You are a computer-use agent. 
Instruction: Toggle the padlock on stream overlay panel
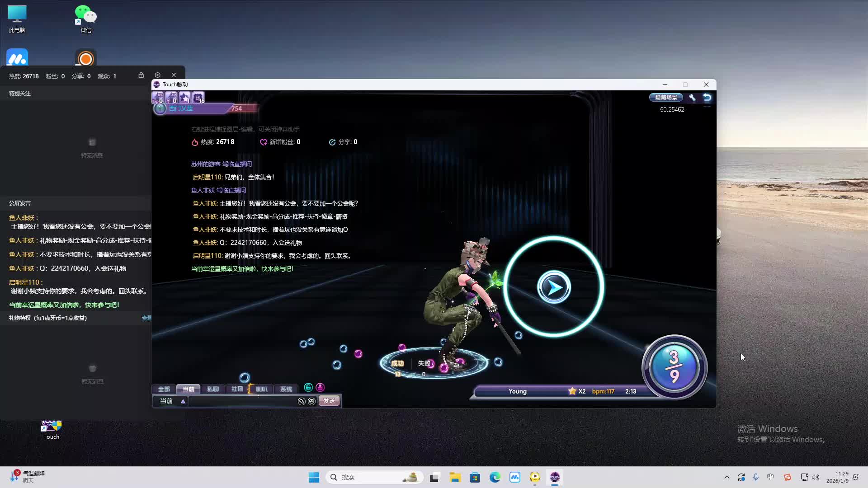point(141,75)
